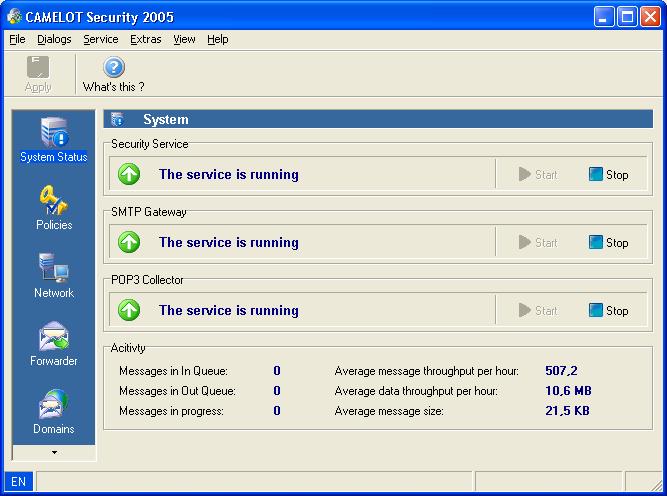Click the System header icon
The width and height of the screenshot is (667, 496).
(118, 120)
